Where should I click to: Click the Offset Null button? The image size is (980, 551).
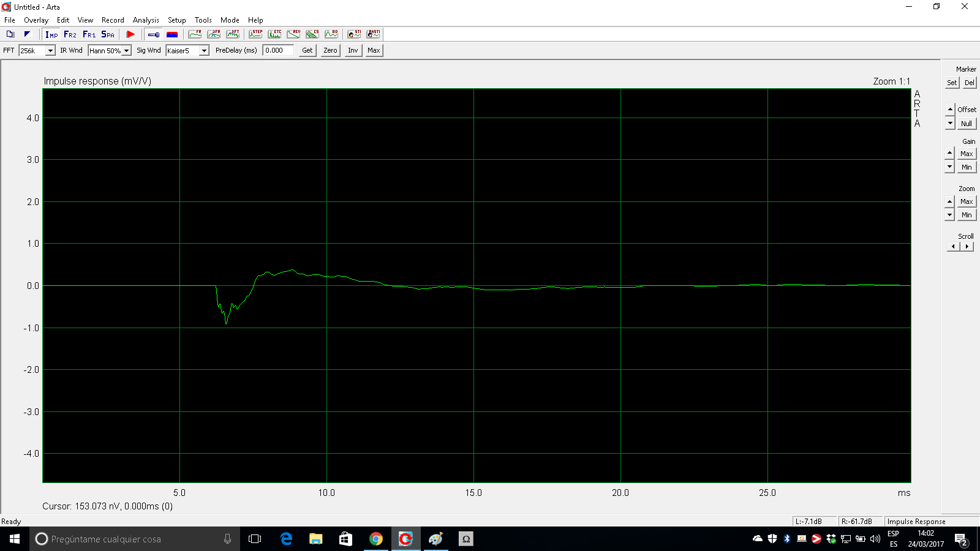[x=967, y=123]
